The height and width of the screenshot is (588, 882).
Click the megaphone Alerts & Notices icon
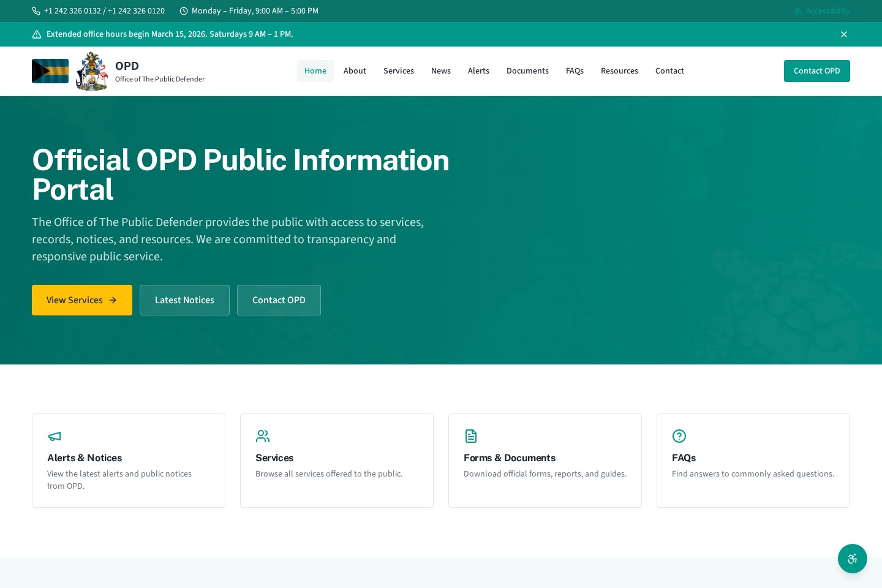click(x=55, y=436)
